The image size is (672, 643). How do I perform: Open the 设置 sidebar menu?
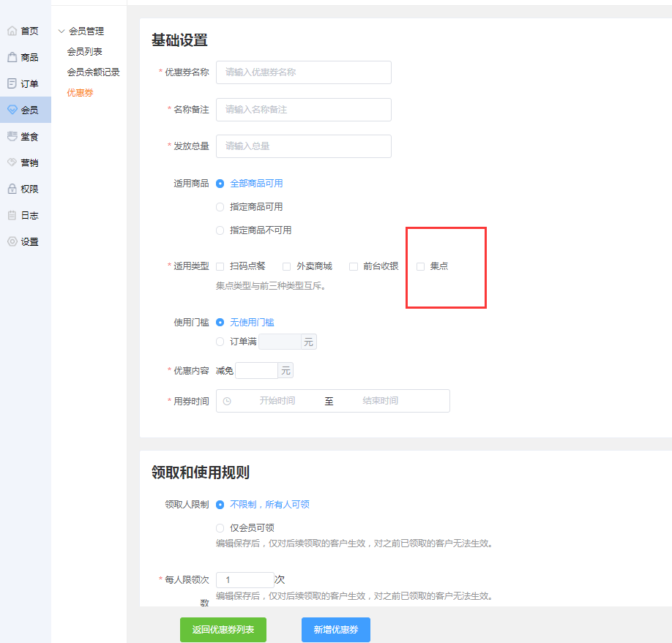tap(26, 241)
